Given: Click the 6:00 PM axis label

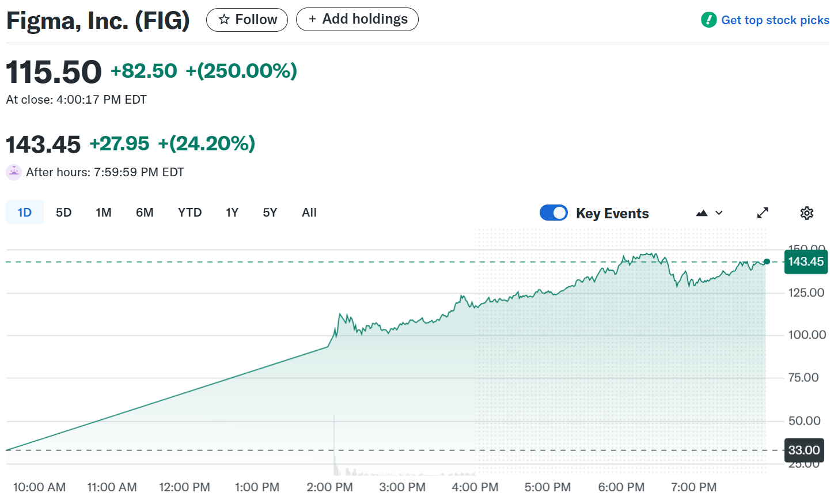Looking at the screenshot, I should [x=621, y=487].
